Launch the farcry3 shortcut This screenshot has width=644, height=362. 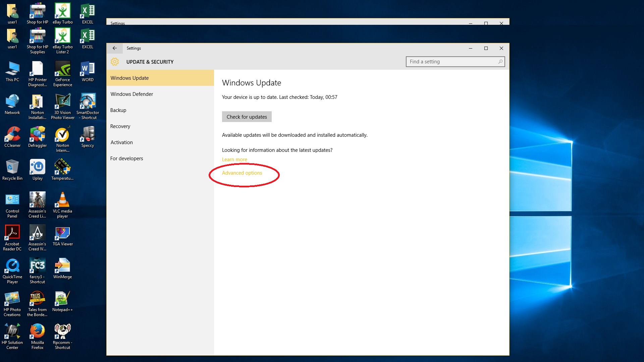(x=38, y=270)
